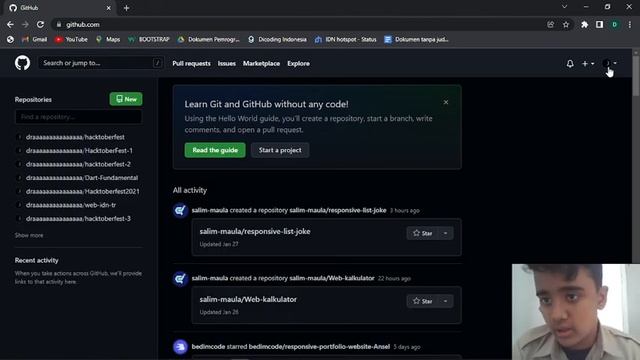Open the profile avatar menu
This screenshot has height=360, width=640.
point(609,63)
